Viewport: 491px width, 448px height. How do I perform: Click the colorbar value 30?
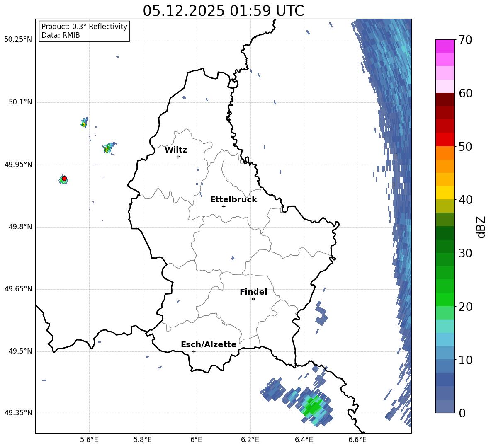coord(465,253)
